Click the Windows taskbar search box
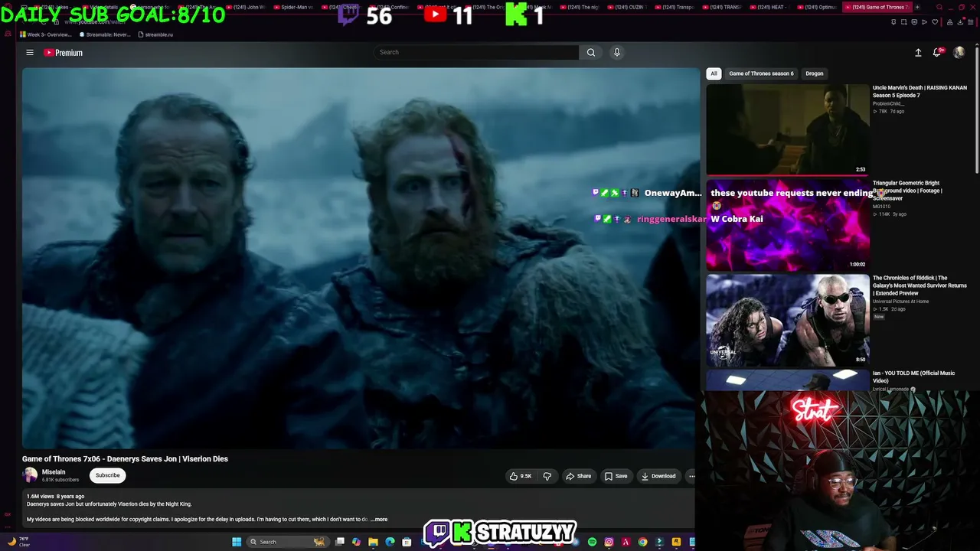Viewport: 980px width, 551px height. (287, 542)
